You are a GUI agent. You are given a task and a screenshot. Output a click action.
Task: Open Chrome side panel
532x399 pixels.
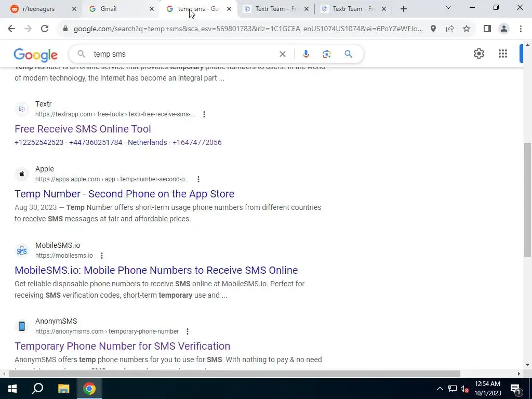(487, 29)
